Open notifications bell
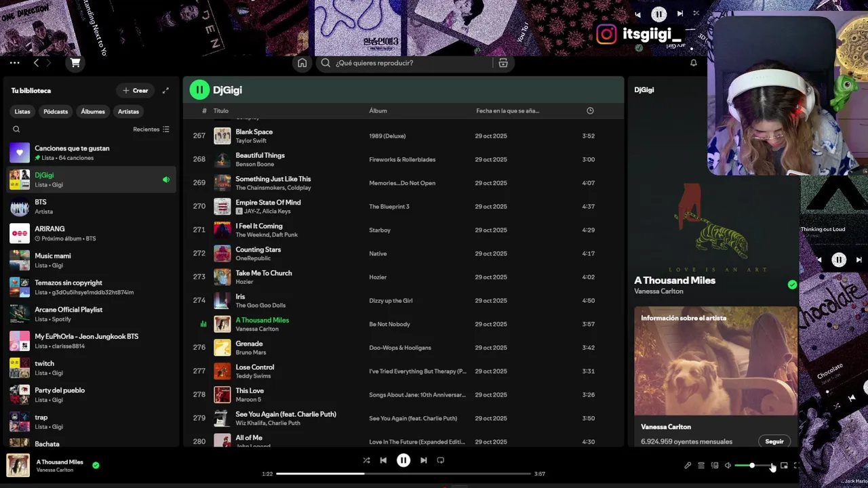868x488 pixels. pos(694,63)
